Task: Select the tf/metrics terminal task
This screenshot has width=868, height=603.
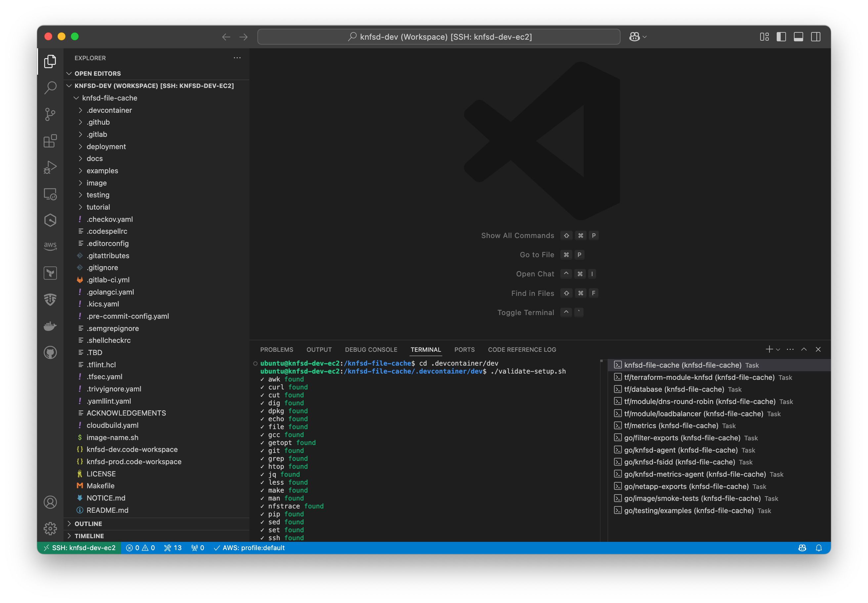Action: click(x=719, y=425)
